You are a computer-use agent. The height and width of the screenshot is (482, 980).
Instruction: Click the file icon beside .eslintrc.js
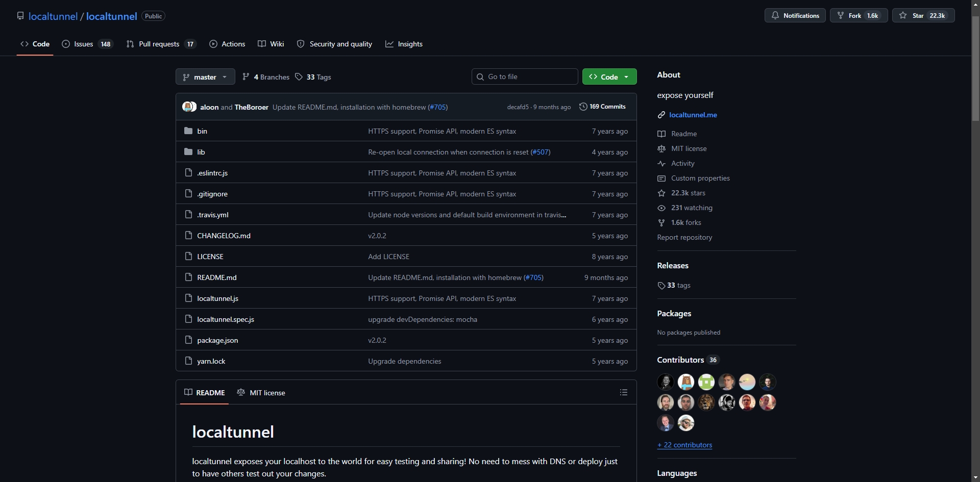tap(188, 173)
